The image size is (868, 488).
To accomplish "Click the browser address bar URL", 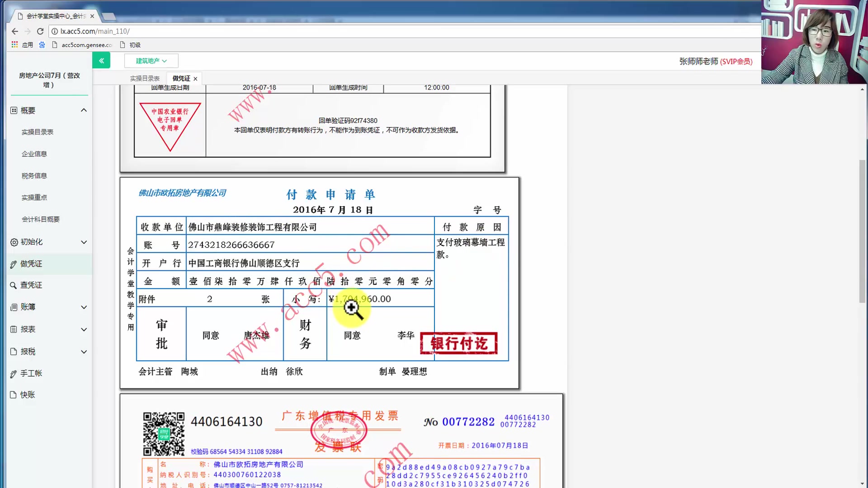I will point(95,31).
